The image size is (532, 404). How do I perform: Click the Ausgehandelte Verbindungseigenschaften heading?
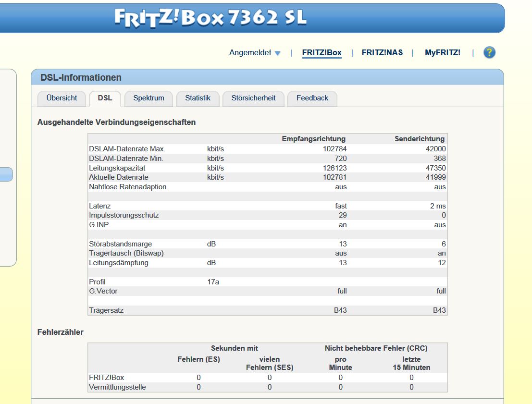tap(116, 122)
